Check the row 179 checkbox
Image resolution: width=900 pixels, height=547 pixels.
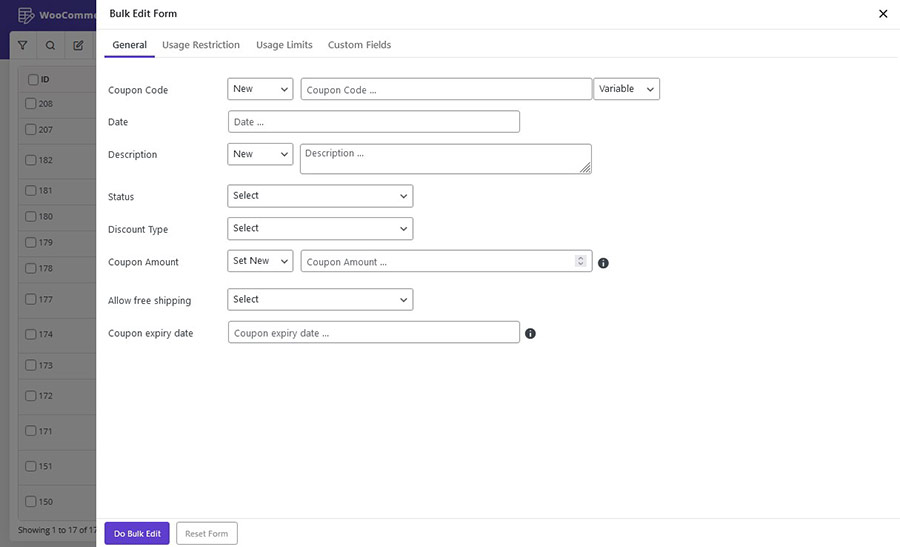30,242
